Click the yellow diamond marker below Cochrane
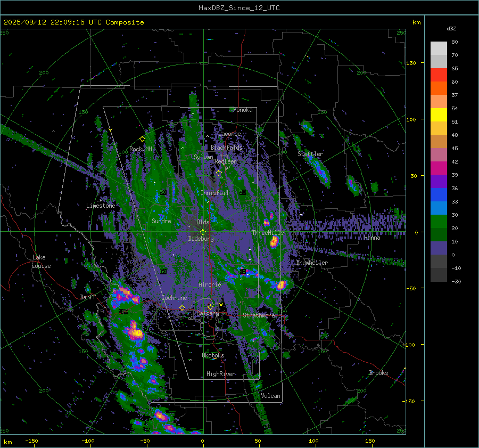The image size is (479, 448). pyautogui.click(x=183, y=307)
